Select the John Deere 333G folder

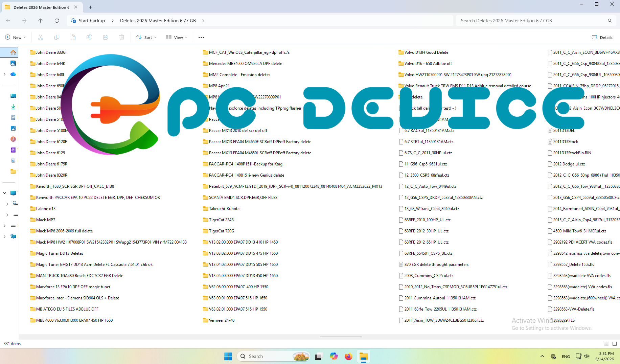48,52
